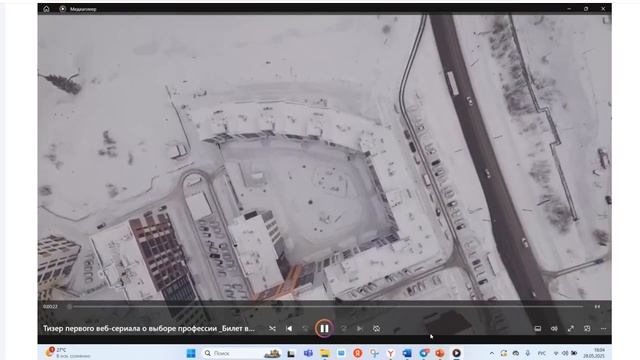Open Yandex Browser from the taskbar
This screenshot has width=640, height=360.
pos(391,353)
